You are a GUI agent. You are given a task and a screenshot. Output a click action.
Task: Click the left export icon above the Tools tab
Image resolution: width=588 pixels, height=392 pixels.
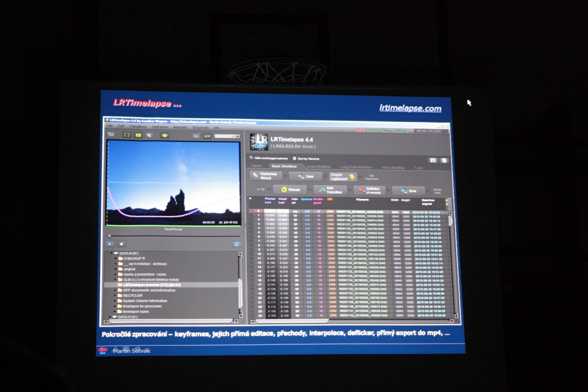(x=433, y=160)
